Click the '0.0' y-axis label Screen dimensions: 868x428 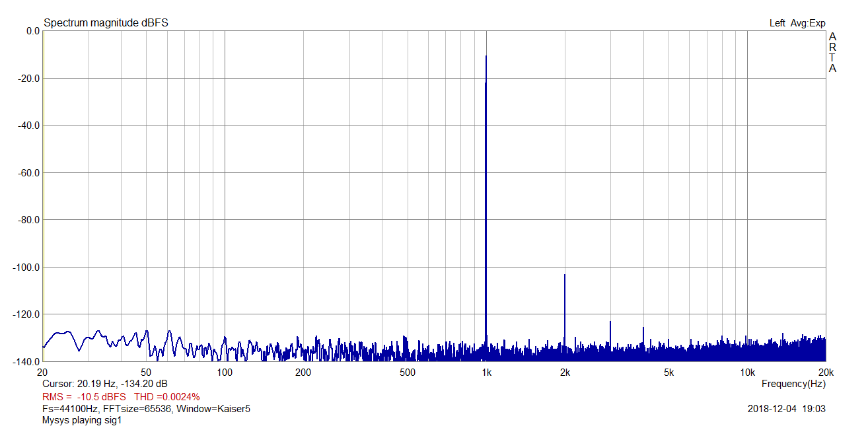pos(32,31)
